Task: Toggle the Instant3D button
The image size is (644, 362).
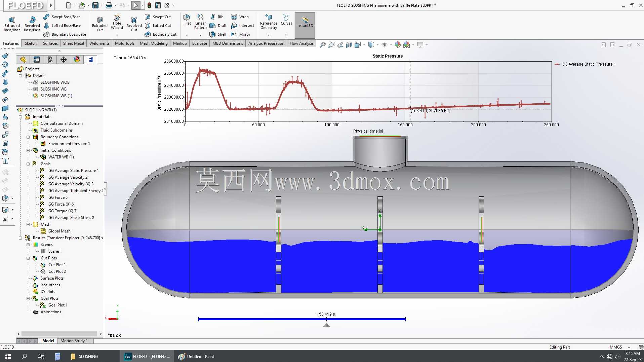Action: tap(305, 26)
